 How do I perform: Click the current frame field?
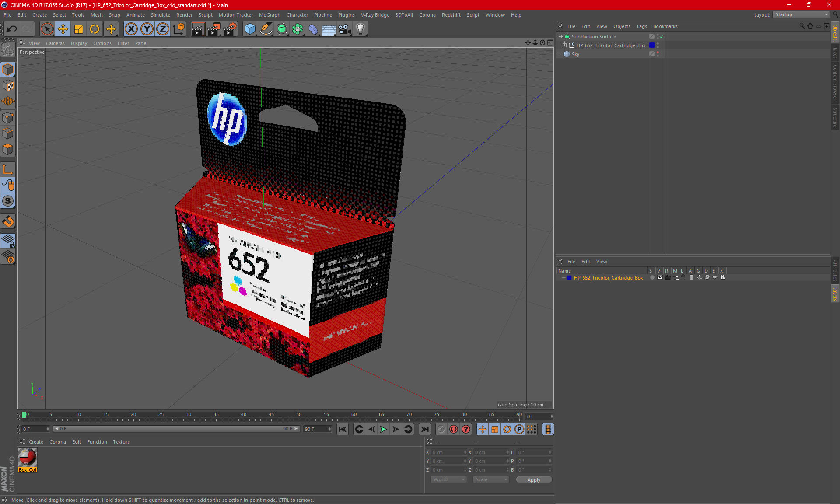pos(539,416)
